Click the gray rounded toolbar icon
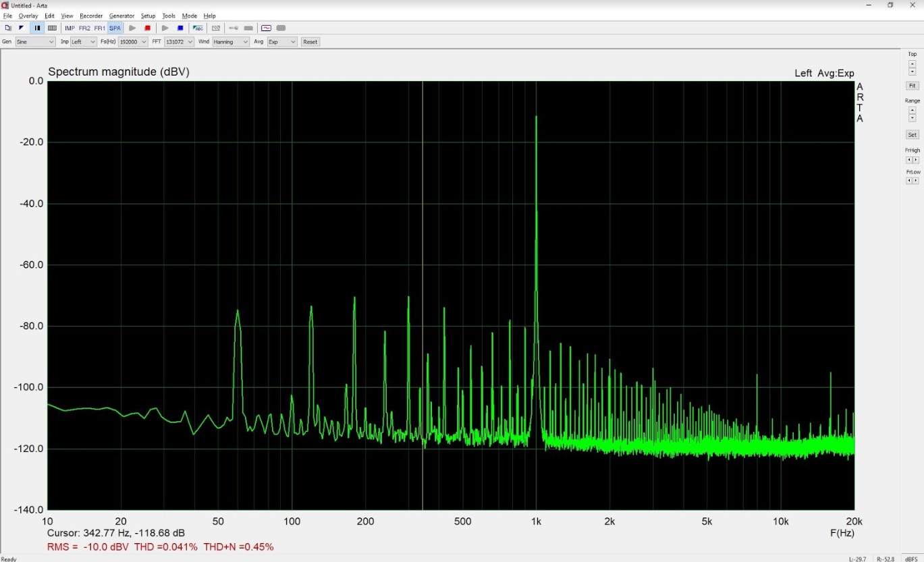Screen dimensions: 924x562 tap(281, 28)
